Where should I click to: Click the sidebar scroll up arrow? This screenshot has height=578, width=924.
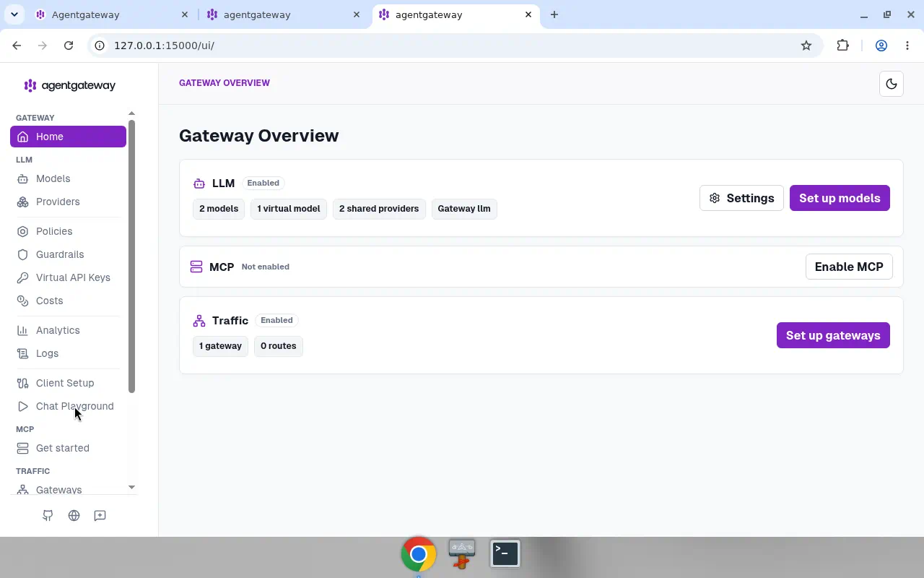click(x=131, y=113)
